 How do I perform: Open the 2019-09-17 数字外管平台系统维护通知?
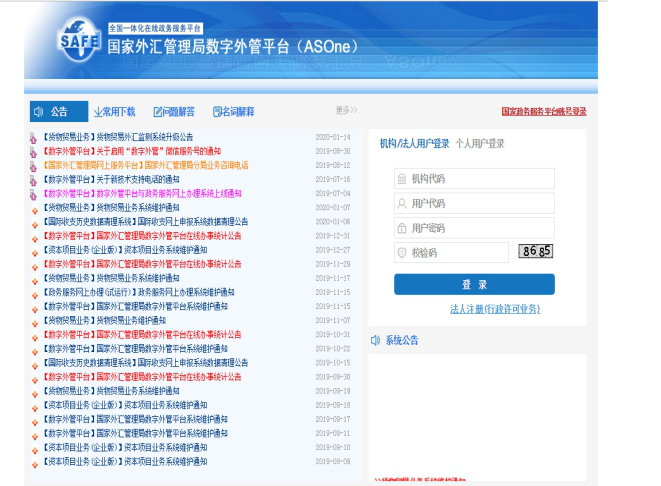pyautogui.click(x=136, y=419)
